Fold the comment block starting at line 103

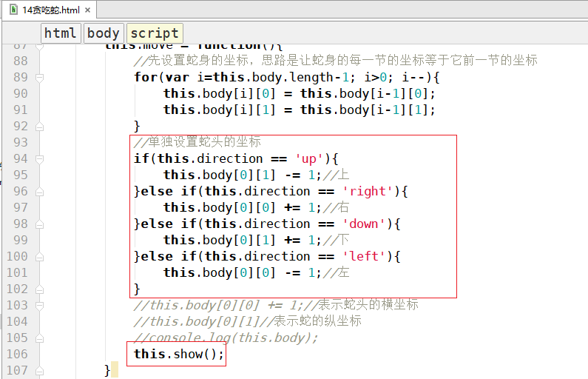(x=38, y=305)
